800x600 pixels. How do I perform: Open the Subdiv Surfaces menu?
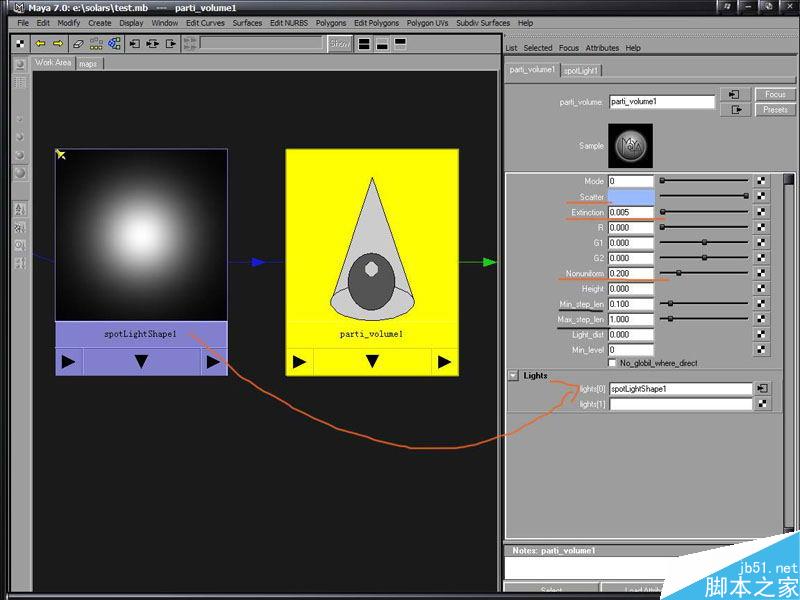click(483, 23)
